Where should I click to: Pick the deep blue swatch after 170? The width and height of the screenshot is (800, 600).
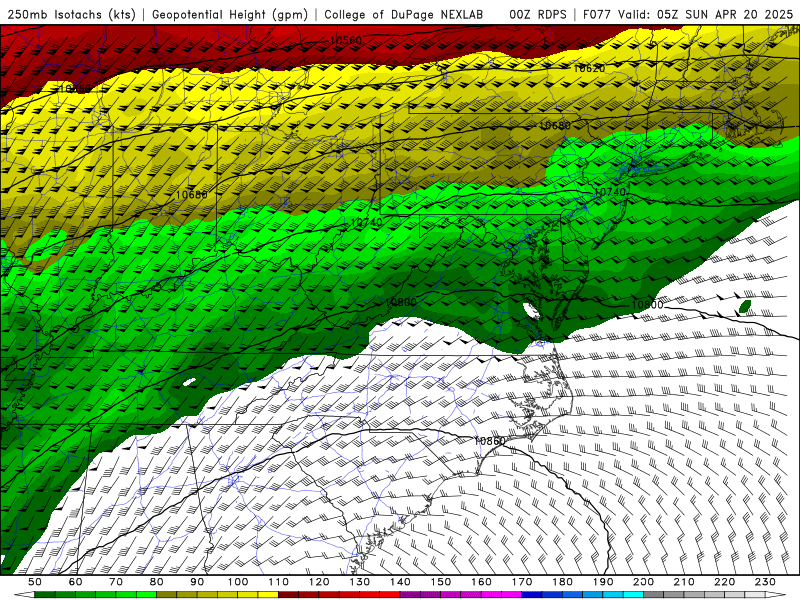(x=532, y=595)
